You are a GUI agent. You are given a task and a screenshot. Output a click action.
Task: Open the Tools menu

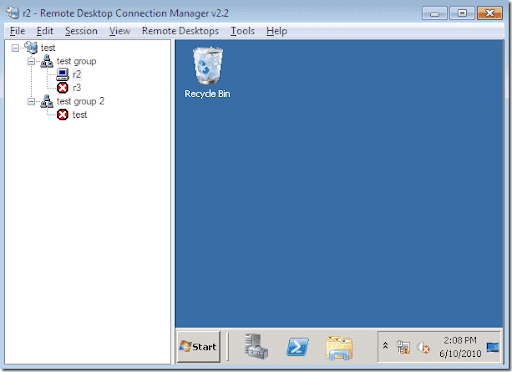pyautogui.click(x=243, y=31)
